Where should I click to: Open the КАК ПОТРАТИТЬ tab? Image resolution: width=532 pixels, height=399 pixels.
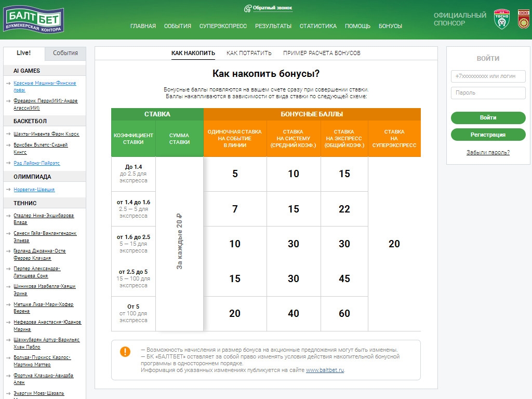pyautogui.click(x=249, y=53)
